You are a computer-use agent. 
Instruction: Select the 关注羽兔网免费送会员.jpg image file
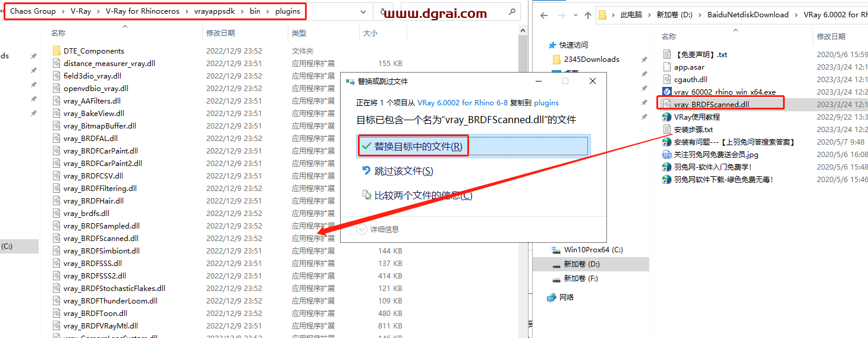[716, 154]
